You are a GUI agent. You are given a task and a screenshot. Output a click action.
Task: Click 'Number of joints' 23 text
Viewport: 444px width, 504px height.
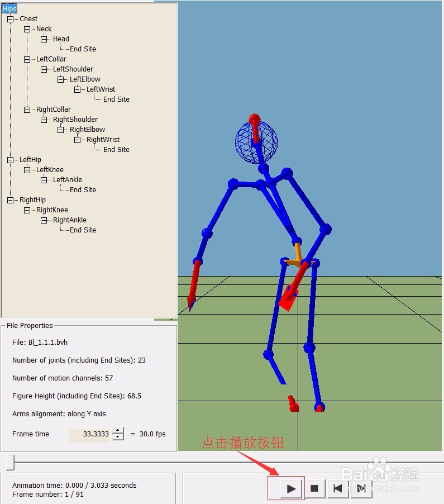coord(79,360)
